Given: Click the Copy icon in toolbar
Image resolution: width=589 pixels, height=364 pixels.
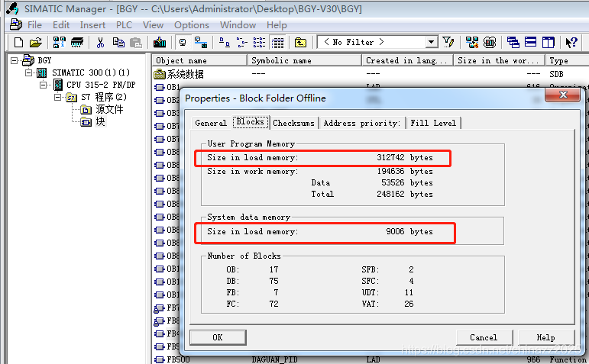Looking at the screenshot, I should pos(118,43).
